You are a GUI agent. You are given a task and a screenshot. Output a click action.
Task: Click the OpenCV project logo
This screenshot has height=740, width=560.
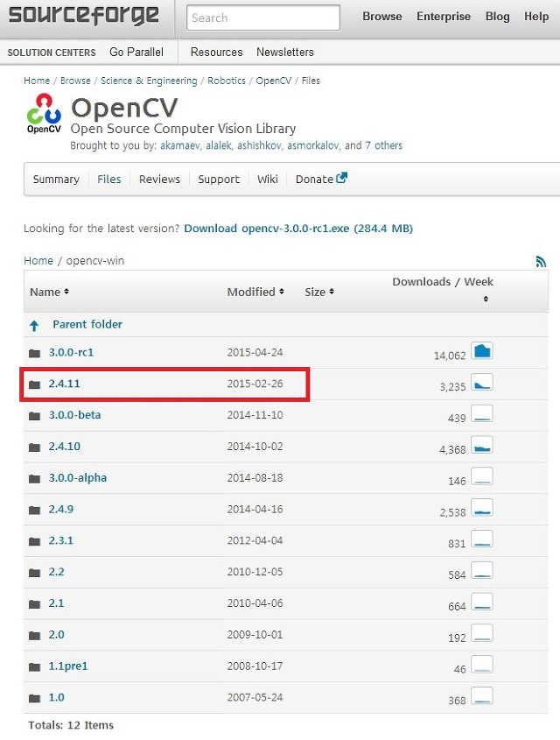(x=44, y=113)
